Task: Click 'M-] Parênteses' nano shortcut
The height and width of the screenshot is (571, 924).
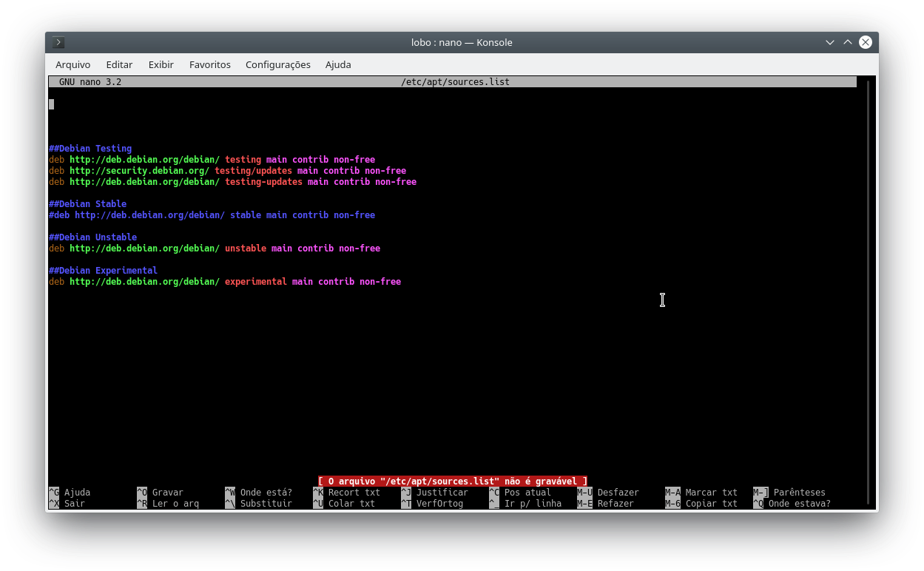Action: click(x=789, y=493)
